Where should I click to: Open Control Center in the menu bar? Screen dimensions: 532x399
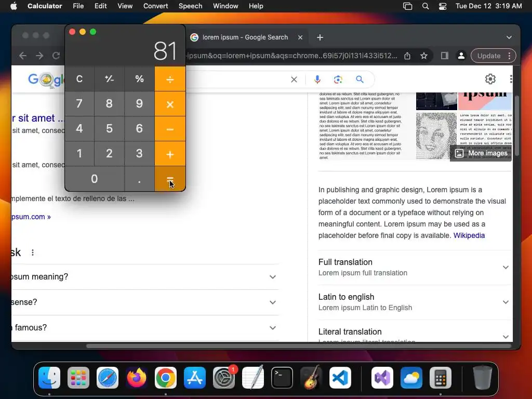(443, 6)
